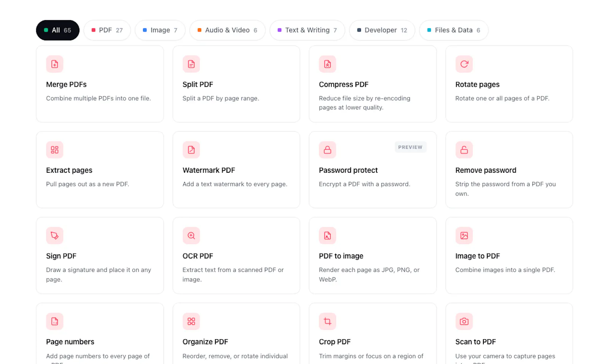The height and width of the screenshot is (364, 609).
Task: Open the Sign PDF title link
Action: coord(61,256)
